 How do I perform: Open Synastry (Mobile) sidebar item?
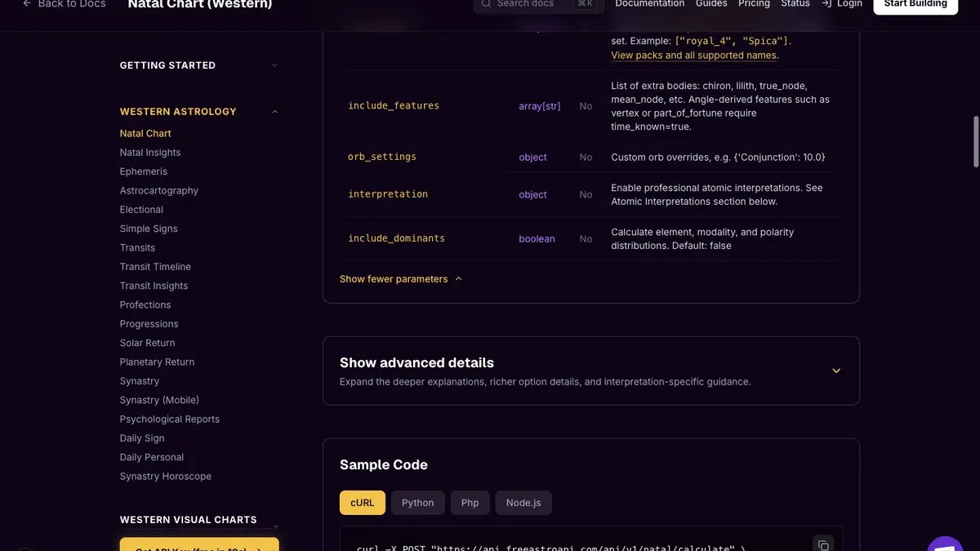[159, 400]
